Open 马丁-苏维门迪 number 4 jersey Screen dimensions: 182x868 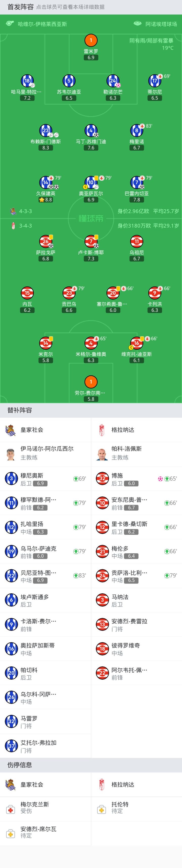point(91,130)
